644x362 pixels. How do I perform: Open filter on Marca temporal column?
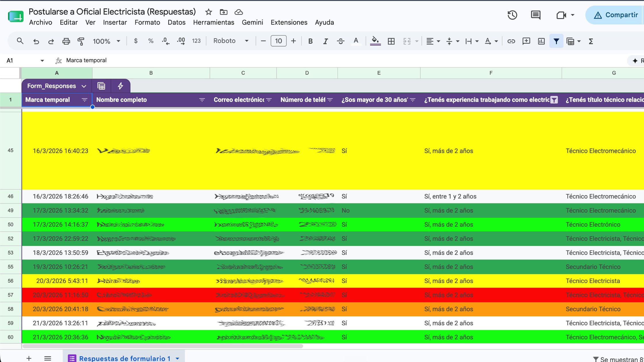[84, 100]
